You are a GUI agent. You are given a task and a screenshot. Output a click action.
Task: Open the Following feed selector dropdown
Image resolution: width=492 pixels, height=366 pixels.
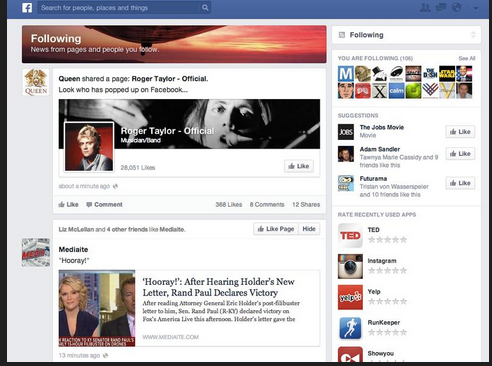pyautogui.click(x=406, y=35)
